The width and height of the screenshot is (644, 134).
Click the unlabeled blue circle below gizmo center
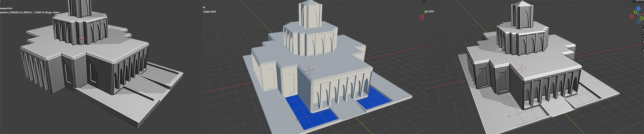coord(638,22)
